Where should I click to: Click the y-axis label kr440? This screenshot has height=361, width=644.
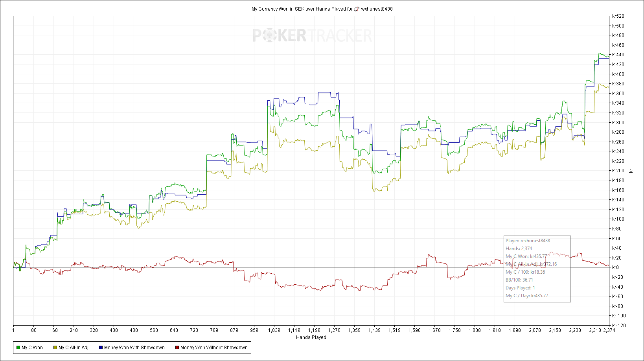click(x=618, y=55)
